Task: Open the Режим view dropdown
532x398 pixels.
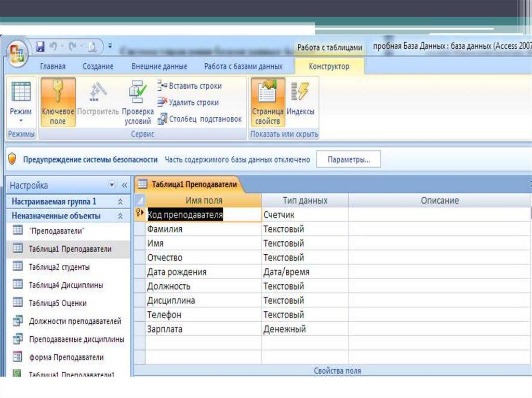Action: (x=21, y=120)
